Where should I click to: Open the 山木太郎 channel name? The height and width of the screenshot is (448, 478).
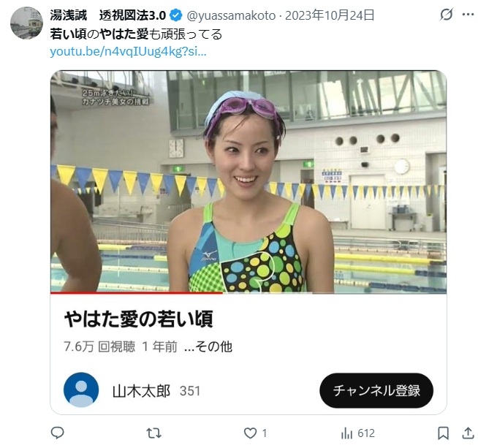point(142,391)
